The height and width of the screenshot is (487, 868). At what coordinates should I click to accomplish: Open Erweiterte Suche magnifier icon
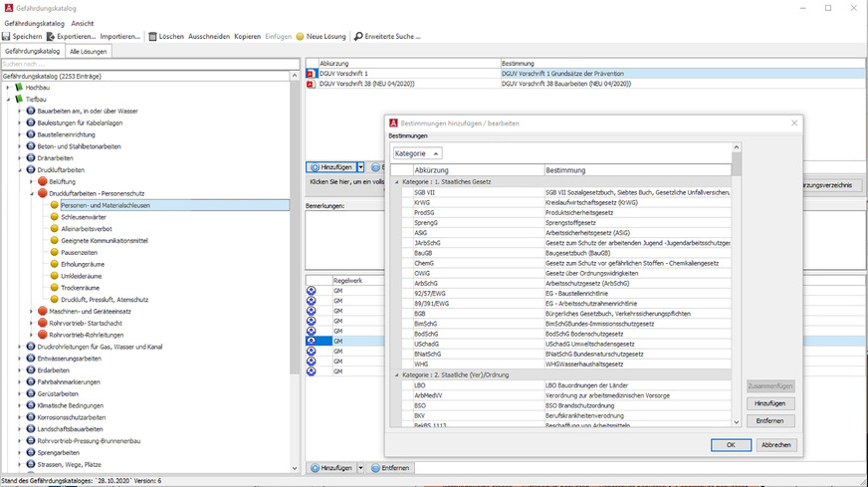(x=358, y=36)
